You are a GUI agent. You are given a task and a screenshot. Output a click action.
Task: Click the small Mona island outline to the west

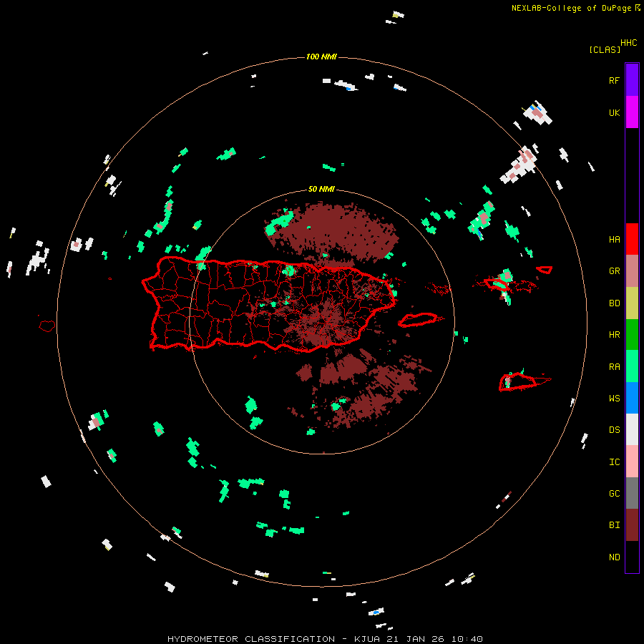pyautogui.click(x=47, y=326)
